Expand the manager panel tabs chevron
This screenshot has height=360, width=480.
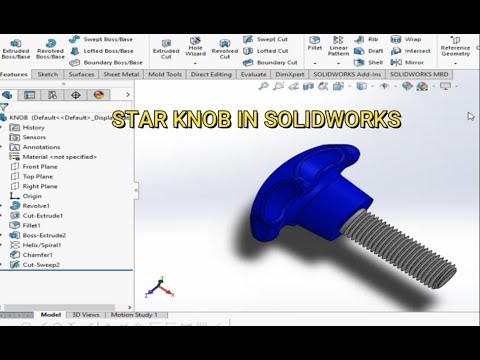click(128, 95)
